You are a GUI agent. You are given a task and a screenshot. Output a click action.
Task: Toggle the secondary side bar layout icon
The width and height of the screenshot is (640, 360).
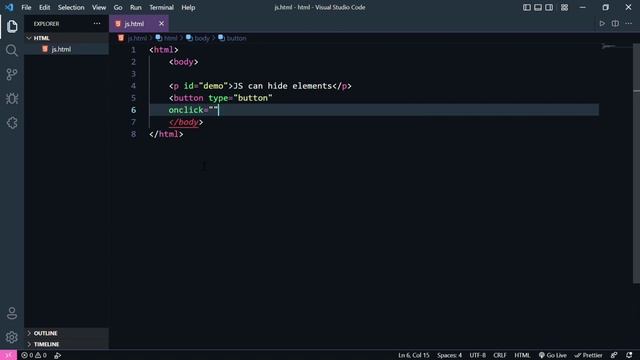[x=549, y=7]
